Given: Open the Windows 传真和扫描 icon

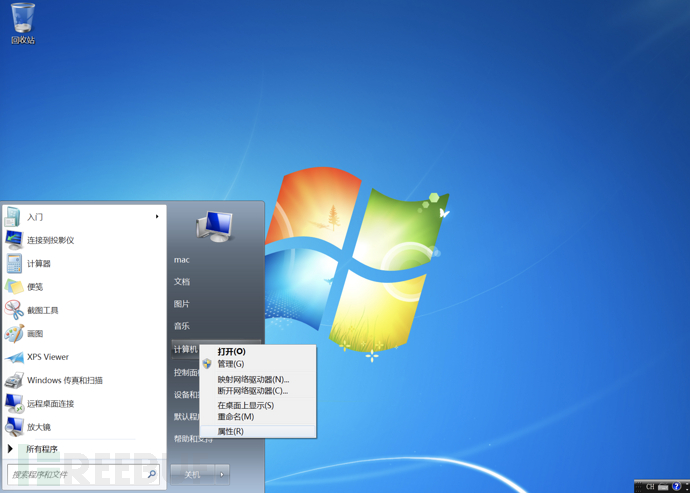Looking at the screenshot, I should (x=14, y=380).
